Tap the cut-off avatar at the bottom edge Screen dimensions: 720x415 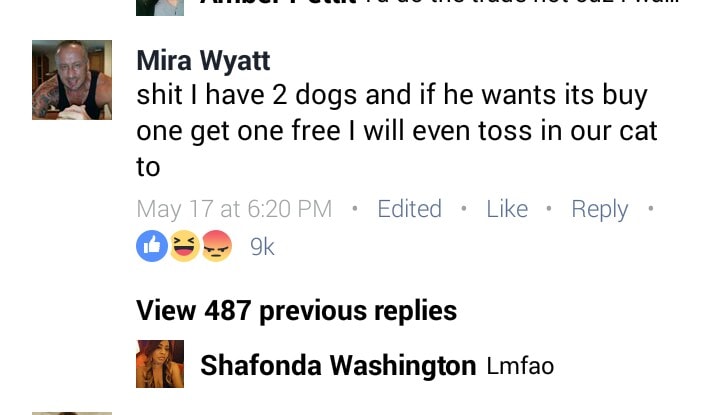(x=72, y=413)
